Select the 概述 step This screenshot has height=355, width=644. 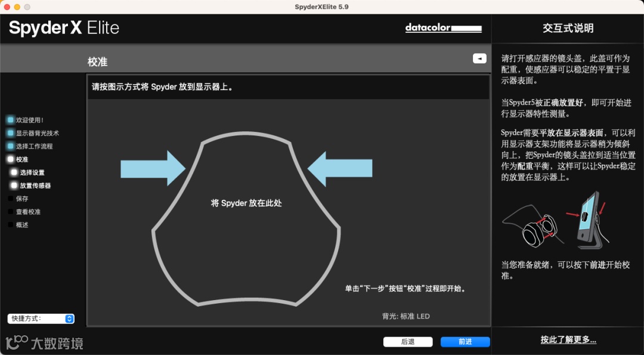18,225
